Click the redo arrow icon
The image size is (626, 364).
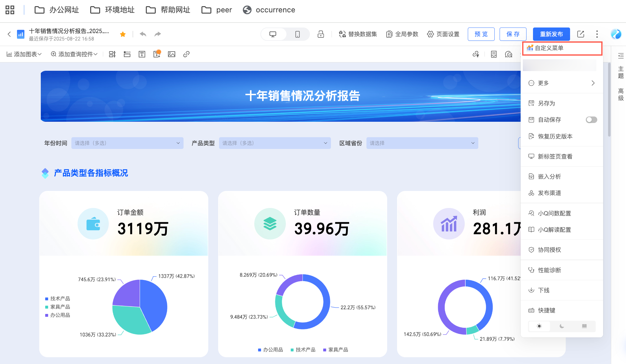[158, 34]
